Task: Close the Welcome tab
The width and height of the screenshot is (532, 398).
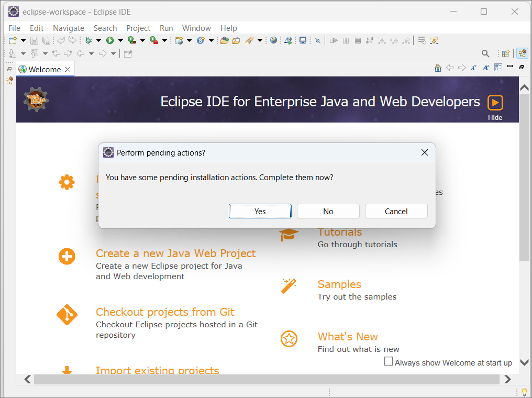Action: pyautogui.click(x=68, y=70)
